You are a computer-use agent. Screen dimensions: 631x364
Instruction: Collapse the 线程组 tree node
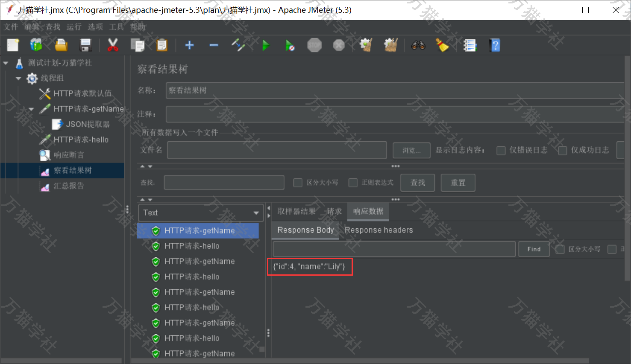(x=18, y=78)
